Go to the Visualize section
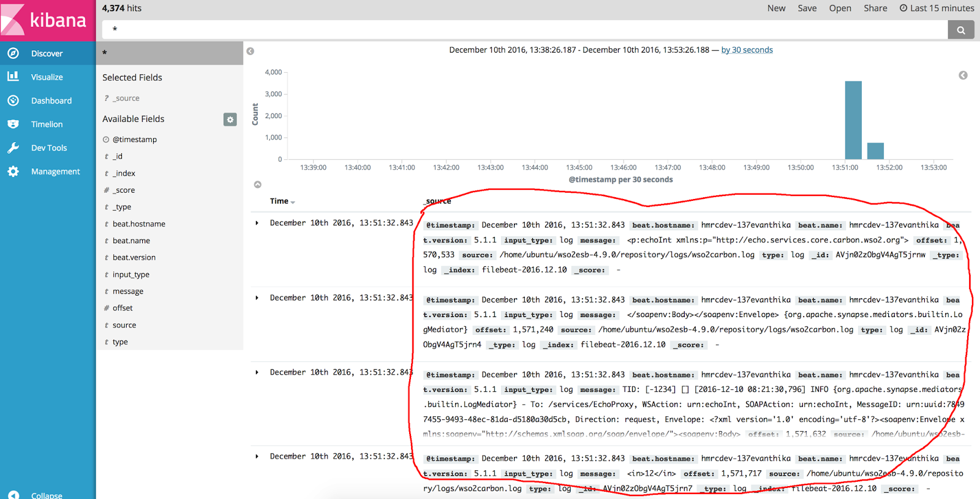The image size is (980, 499). coord(48,77)
